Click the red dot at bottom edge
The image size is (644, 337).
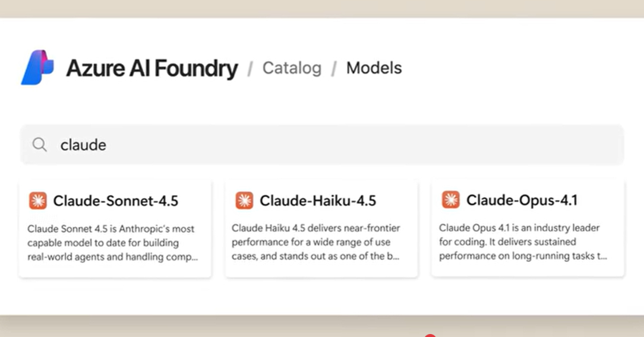click(431, 335)
